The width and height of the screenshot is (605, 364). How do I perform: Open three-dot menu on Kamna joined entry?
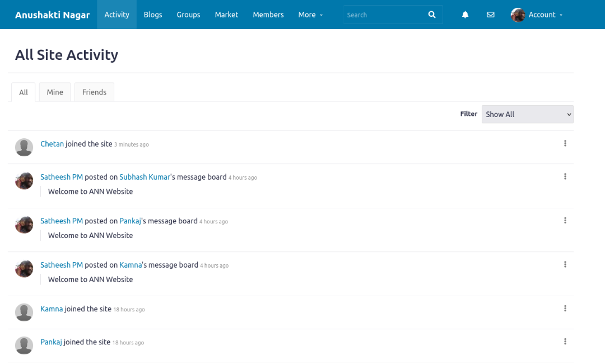[x=565, y=308]
